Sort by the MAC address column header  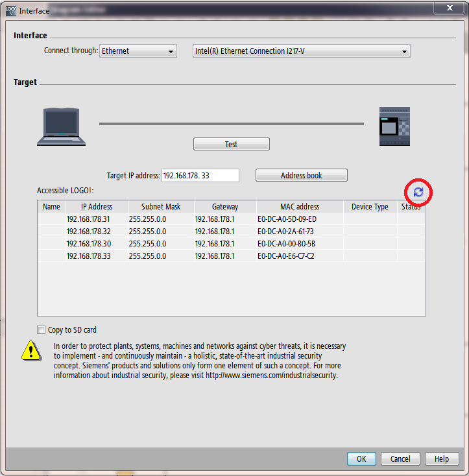(x=300, y=207)
